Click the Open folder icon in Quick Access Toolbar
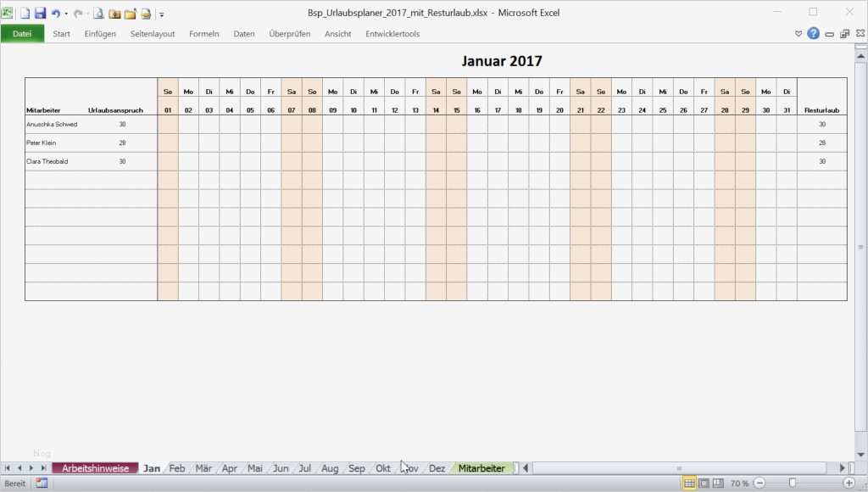 click(130, 13)
